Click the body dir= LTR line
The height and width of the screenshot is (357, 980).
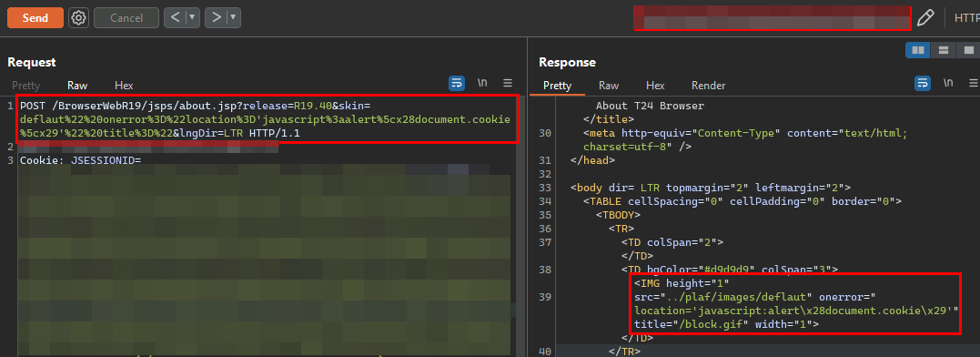click(x=711, y=188)
